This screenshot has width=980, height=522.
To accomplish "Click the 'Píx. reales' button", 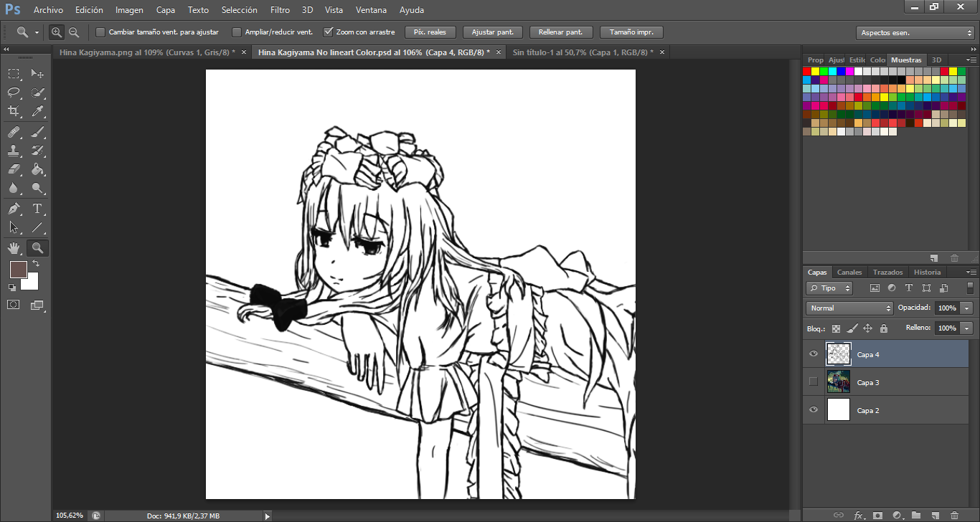I will pyautogui.click(x=430, y=32).
